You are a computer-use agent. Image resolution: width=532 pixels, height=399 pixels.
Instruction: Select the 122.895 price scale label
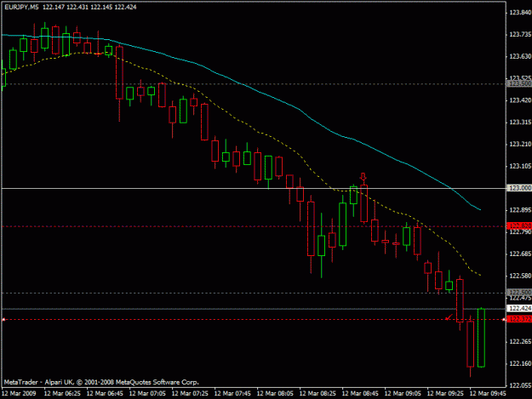[520, 210]
